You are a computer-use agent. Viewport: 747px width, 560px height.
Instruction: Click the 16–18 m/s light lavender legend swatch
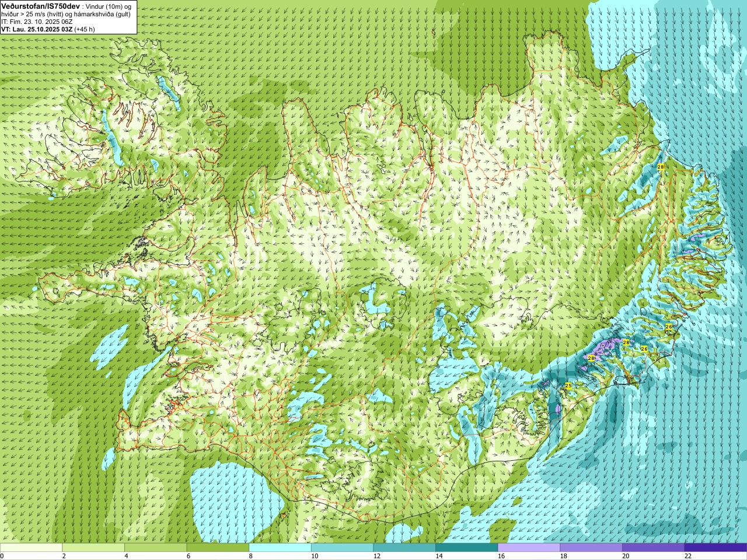click(x=529, y=548)
